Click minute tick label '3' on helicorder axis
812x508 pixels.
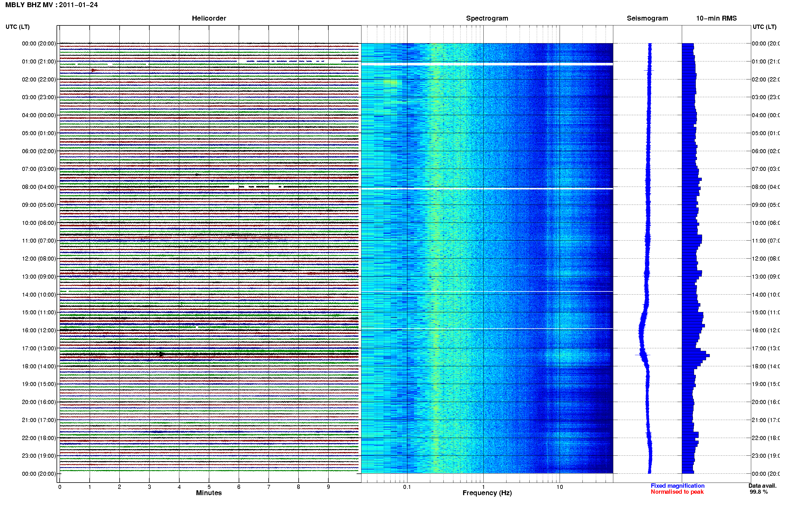pyautogui.click(x=149, y=487)
